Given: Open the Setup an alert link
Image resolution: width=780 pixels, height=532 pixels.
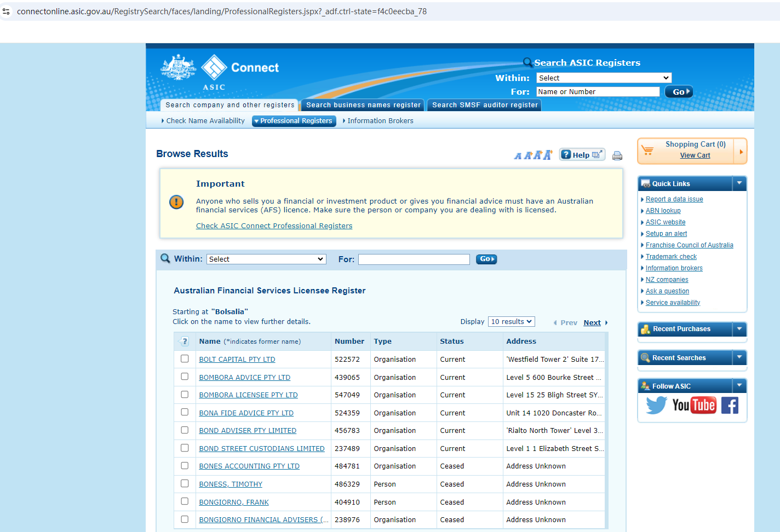Looking at the screenshot, I should (666, 234).
